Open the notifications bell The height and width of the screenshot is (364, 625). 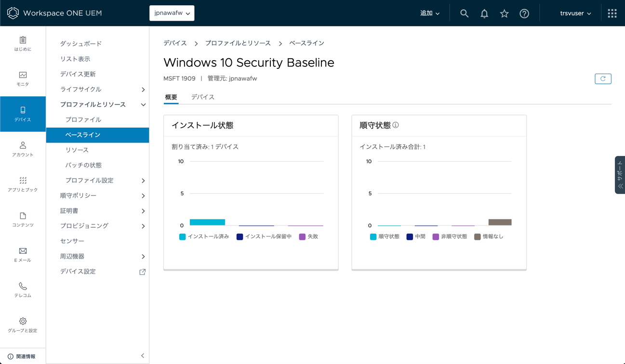[x=484, y=13]
